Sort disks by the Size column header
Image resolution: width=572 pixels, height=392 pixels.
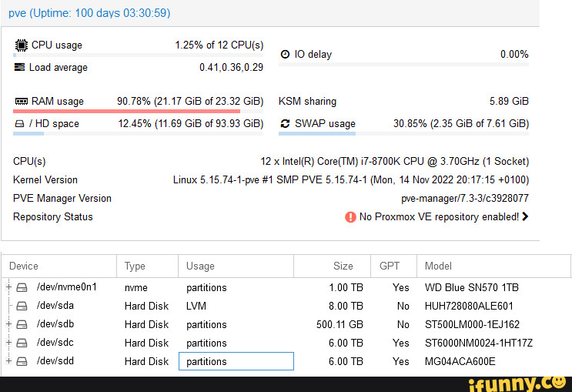pos(343,266)
